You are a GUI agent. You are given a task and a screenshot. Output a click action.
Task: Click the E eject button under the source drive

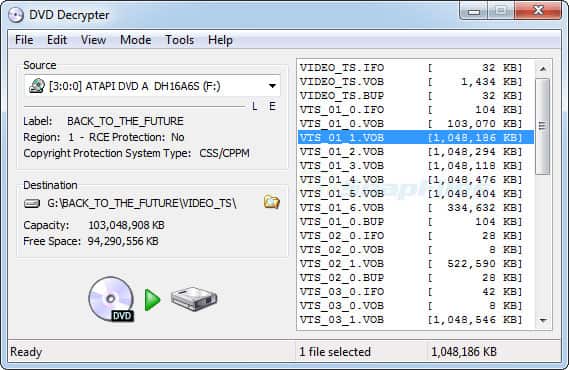pyautogui.click(x=272, y=106)
